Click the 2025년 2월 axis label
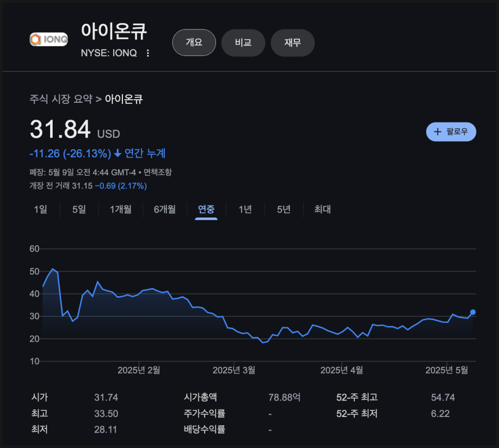 [139, 370]
